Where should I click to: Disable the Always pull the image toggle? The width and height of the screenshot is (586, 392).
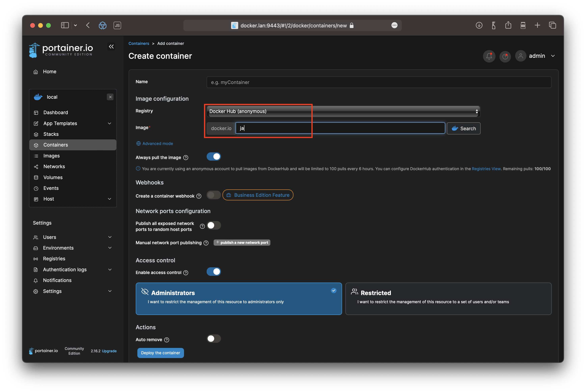point(214,156)
